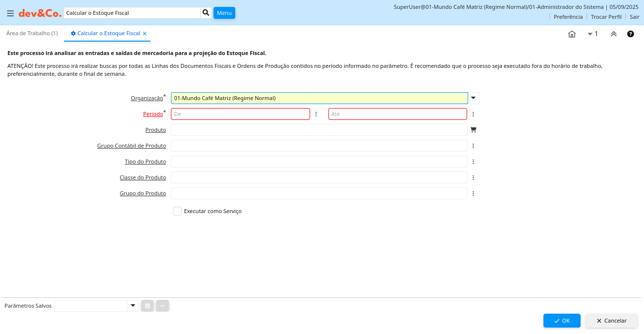
Task: Open lookup for Grupo Contábil de Produto
Action: click(473, 146)
